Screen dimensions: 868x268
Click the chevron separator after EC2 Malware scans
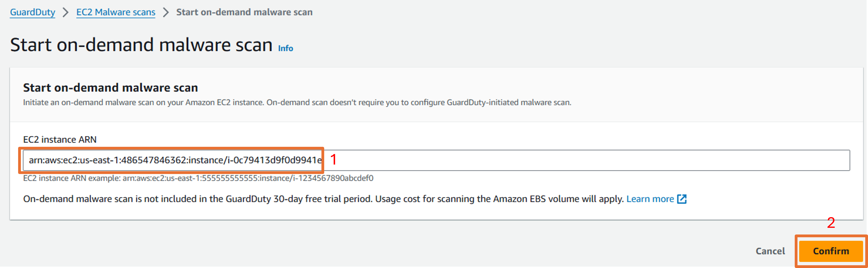click(x=165, y=12)
